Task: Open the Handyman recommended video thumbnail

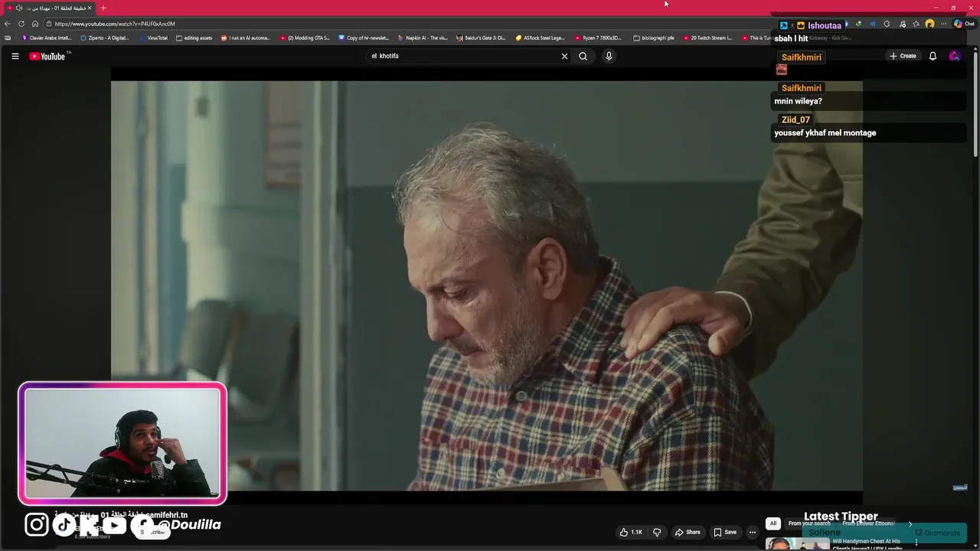Action: coord(797,543)
